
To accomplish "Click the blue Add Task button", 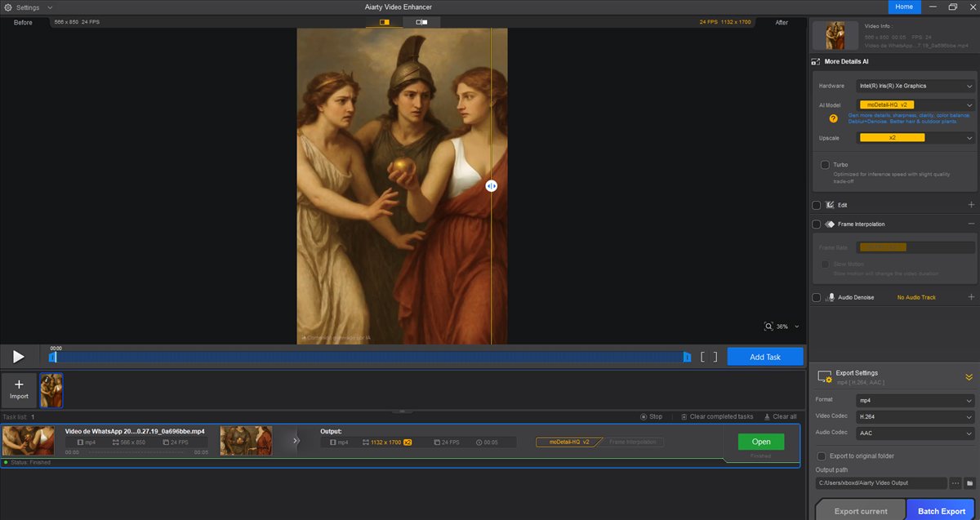I will pyautogui.click(x=764, y=356).
